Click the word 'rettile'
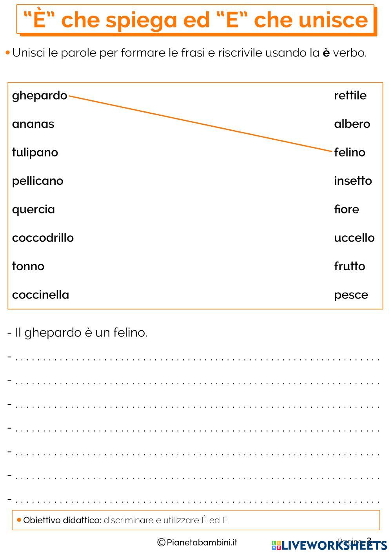This screenshot has height=555, width=392. [x=350, y=95]
